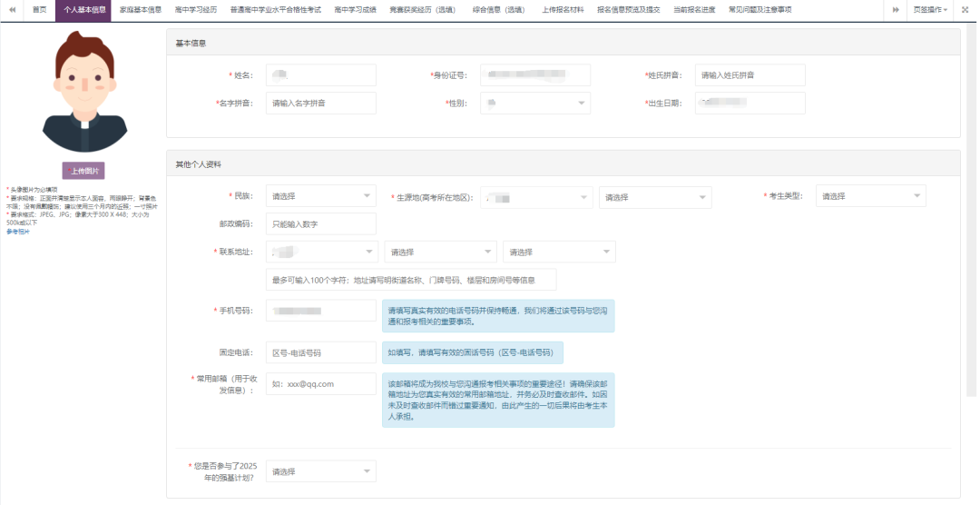Open the 普通高中学业水平合格性考试 tab
The image size is (980, 505).
(x=276, y=10)
